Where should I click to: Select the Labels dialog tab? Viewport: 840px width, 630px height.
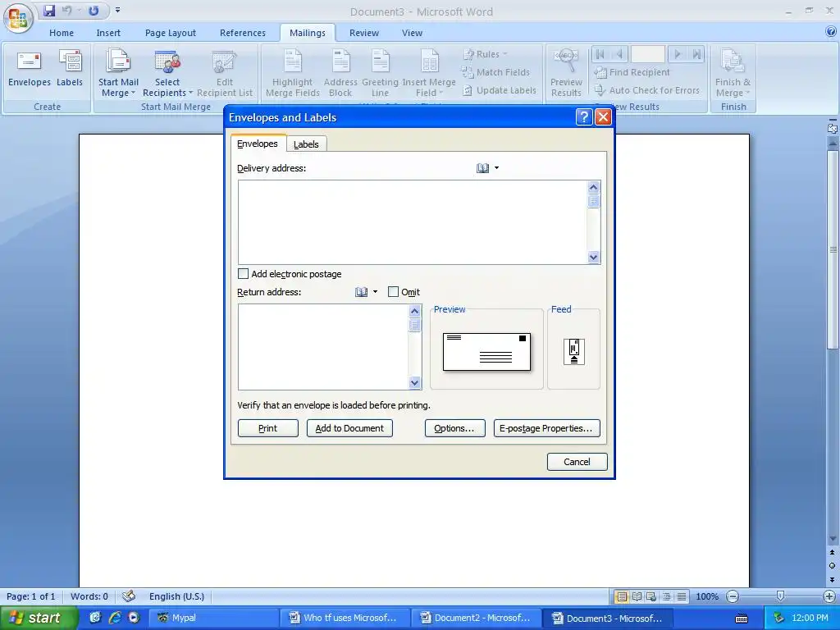coord(306,144)
